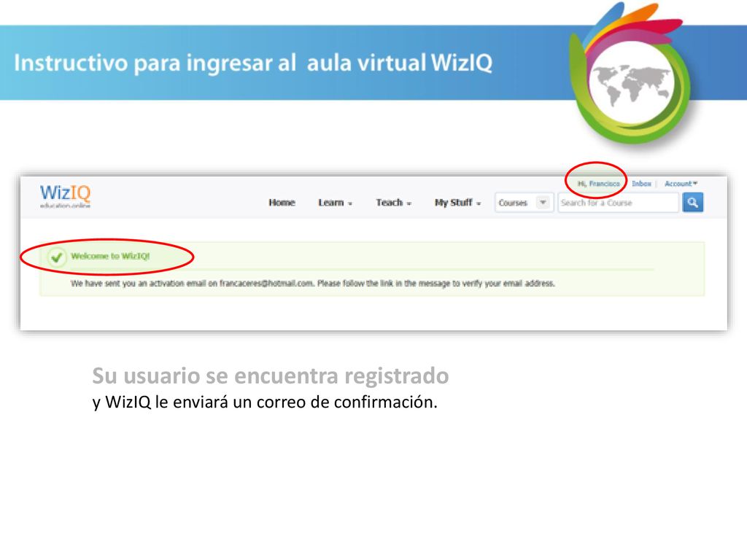The height and width of the screenshot is (560, 747).
Task: Open the Home menu item
Action: 282,203
